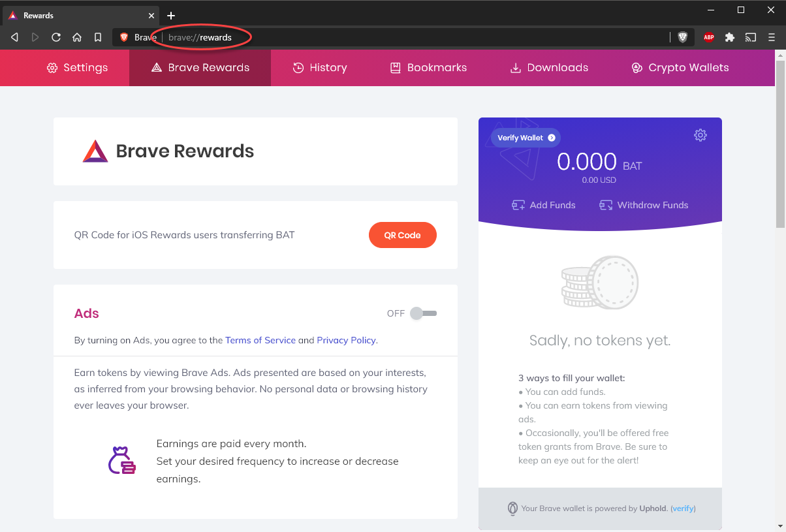Click the Cast media icon

tap(751, 37)
